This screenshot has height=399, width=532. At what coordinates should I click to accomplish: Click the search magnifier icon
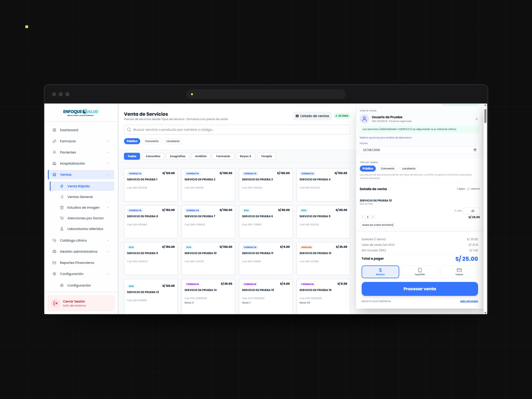click(x=129, y=130)
